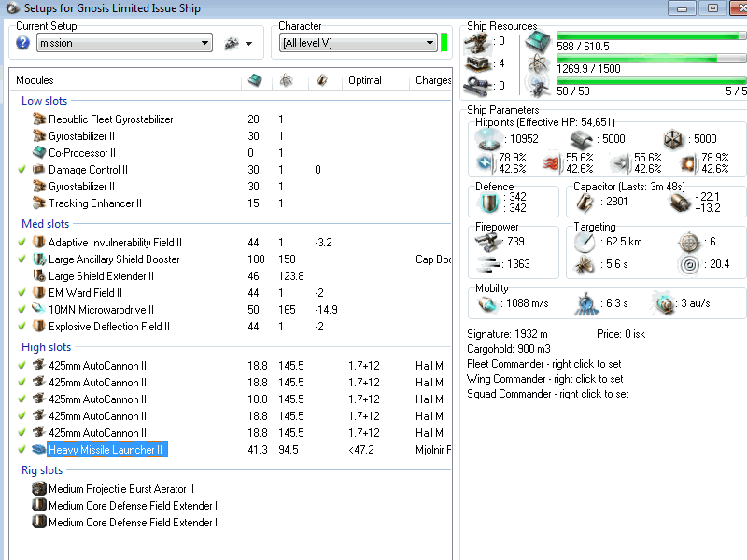Toggle Damage Control II active checkmark
Image resolution: width=747 pixels, height=560 pixels.
point(21,170)
